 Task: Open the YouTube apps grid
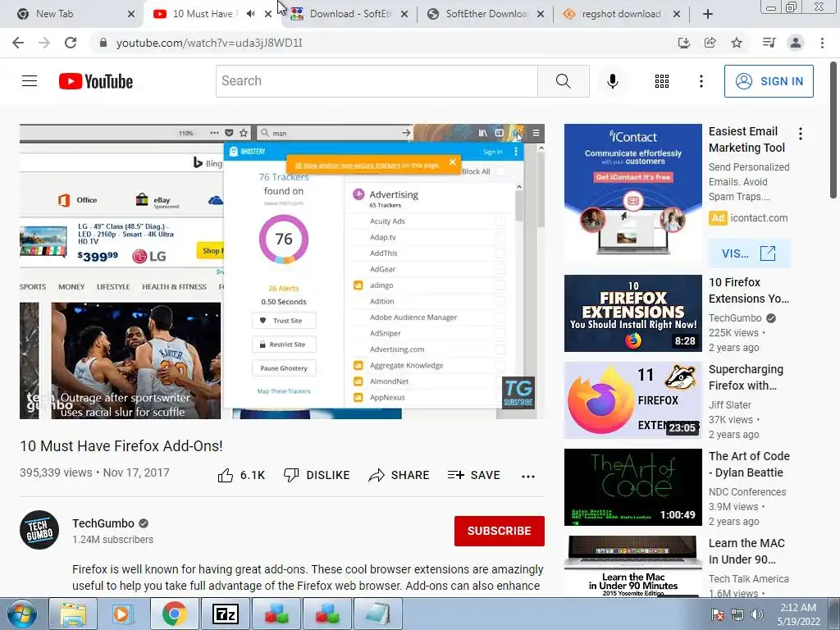pos(662,81)
